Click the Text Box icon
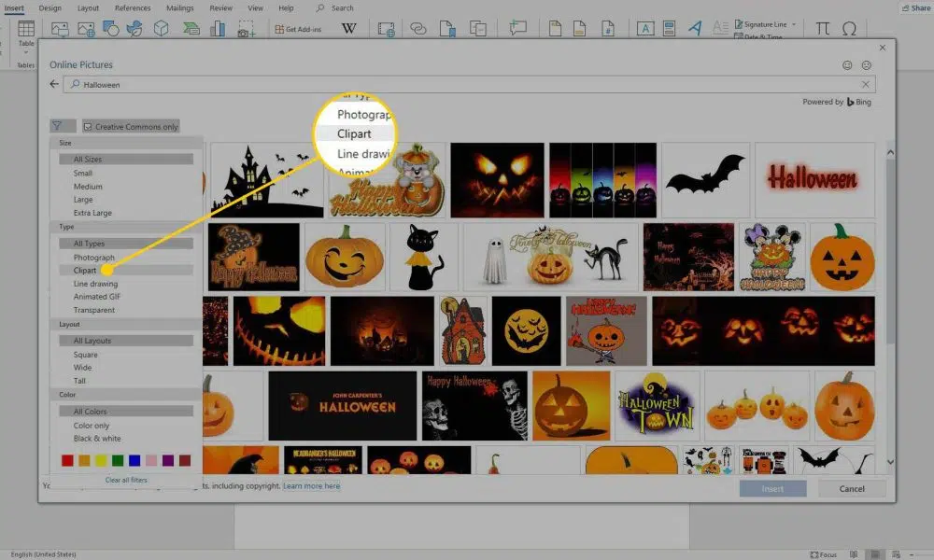This screenshot has height=560, width=934. 645,29
